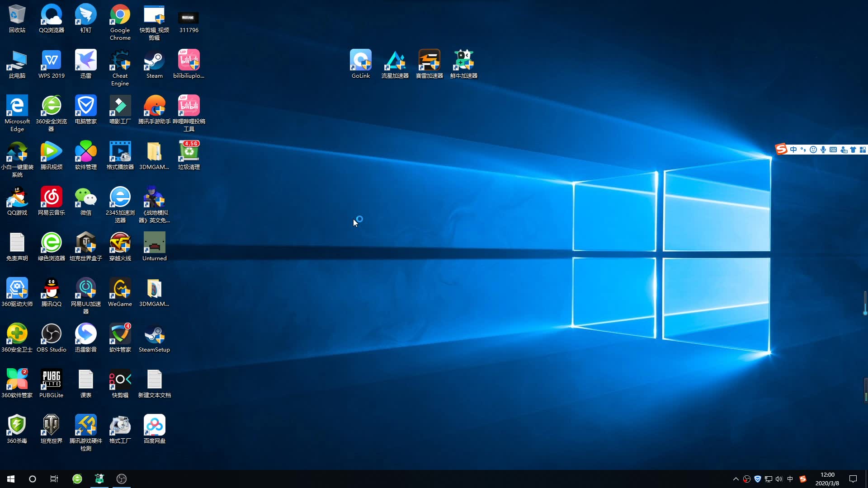Open the 迅雷影音 player icon
This screenshot has width=868, height=488.
coord(86,338)
